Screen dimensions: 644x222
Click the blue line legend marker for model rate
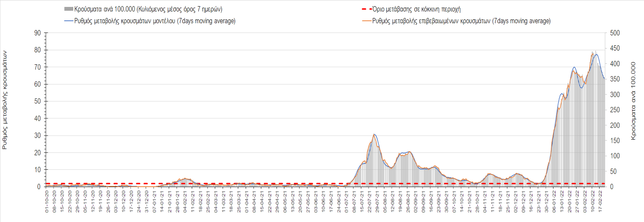(x=69, y=21)
